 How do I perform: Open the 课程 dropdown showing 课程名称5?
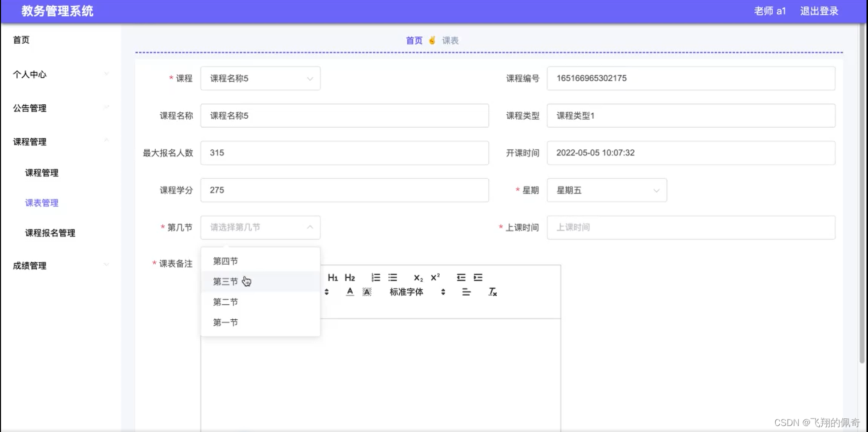(260, 79)
